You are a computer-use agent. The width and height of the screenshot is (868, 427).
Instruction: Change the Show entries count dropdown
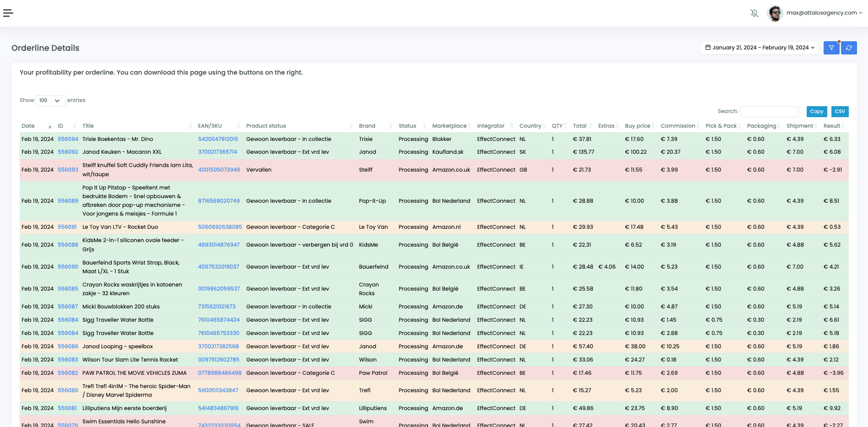pyautogui.click(x=50, y=100)
